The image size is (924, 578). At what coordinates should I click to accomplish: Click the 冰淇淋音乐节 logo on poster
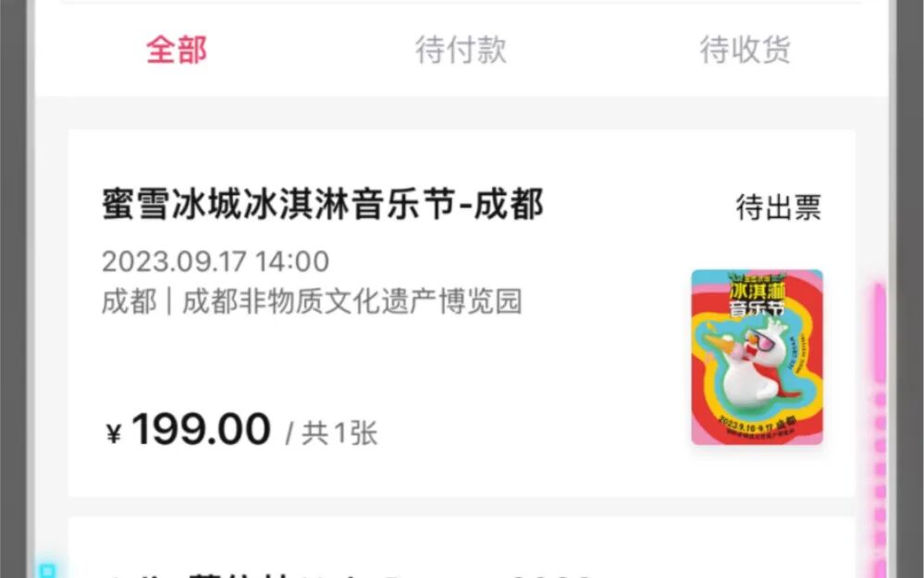[757, 294]
